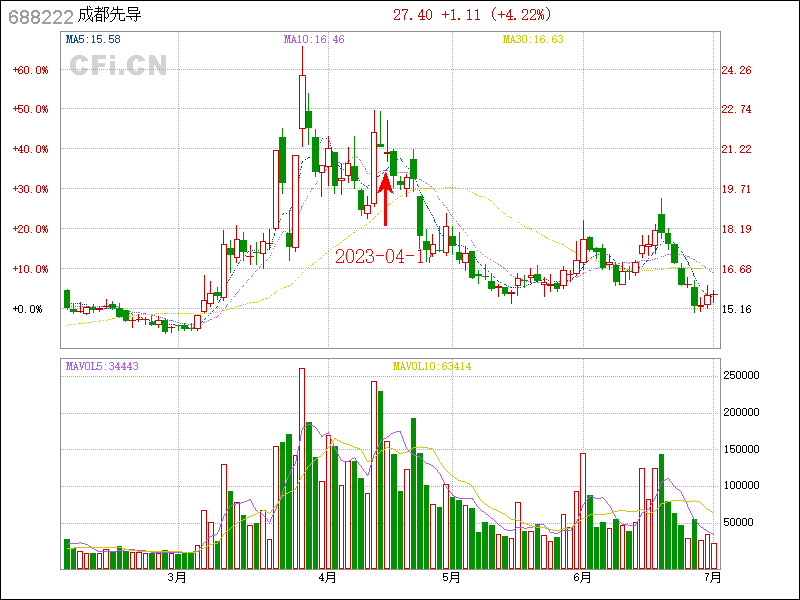Click the CFi.CN watermark logo
Viewport: 800px width, 600px height.
pos(118,65)
